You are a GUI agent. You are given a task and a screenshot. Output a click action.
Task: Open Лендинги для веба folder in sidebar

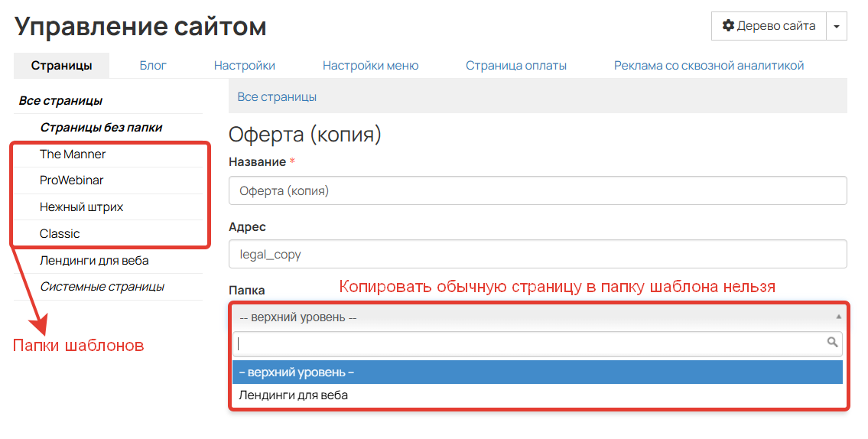click(94, 260)
